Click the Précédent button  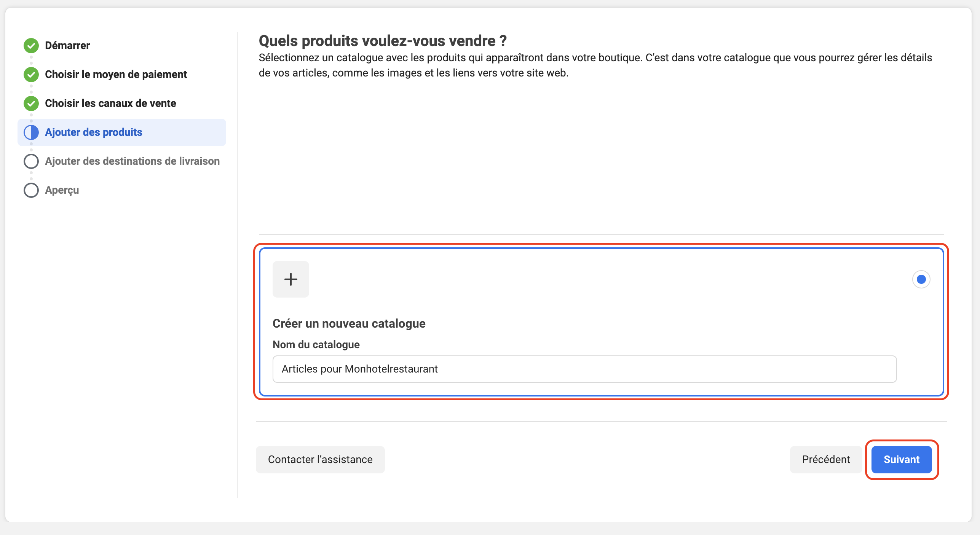(x=825, y=460)
